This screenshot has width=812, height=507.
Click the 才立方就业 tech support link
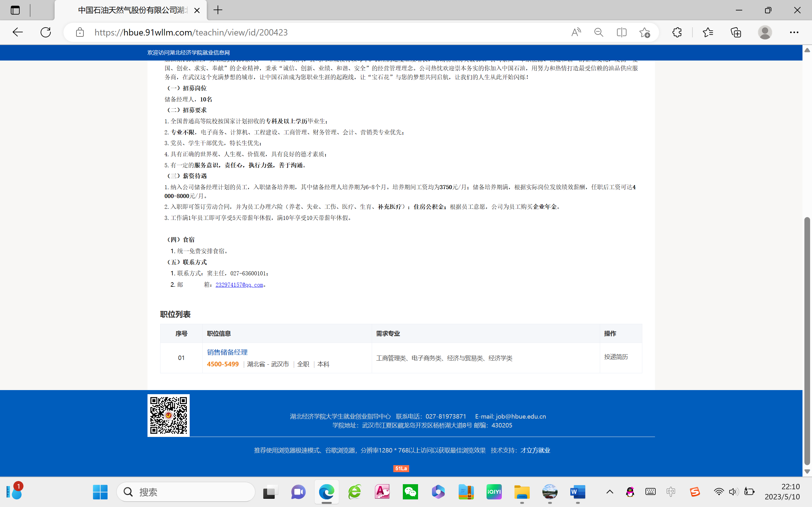pos(535,450)
